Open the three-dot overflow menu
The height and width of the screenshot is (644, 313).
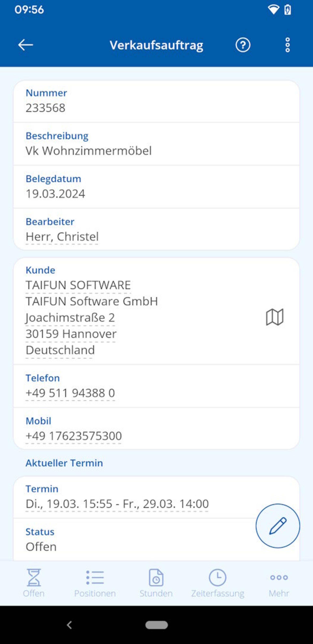point(288,45)
